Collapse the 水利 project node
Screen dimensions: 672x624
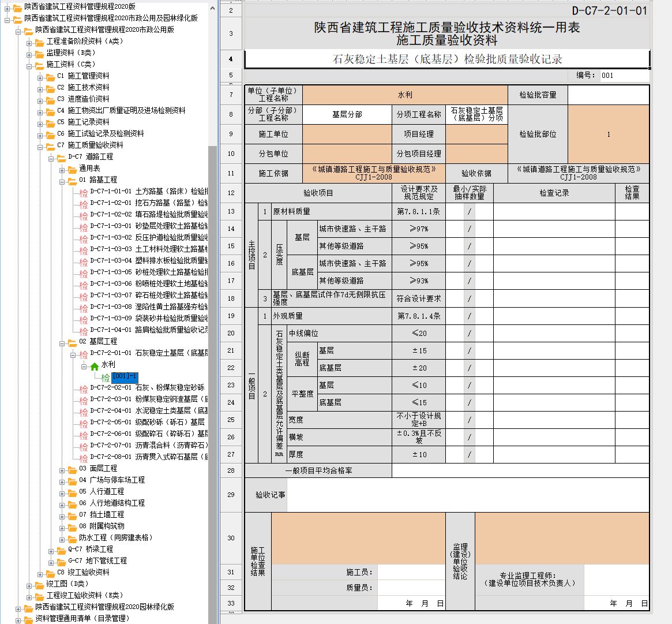pos(84,366)
